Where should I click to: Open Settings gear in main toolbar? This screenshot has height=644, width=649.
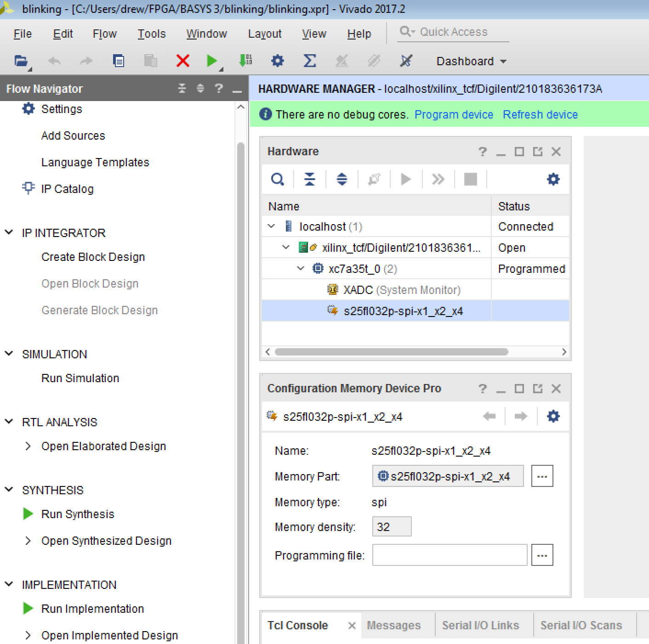278,61
